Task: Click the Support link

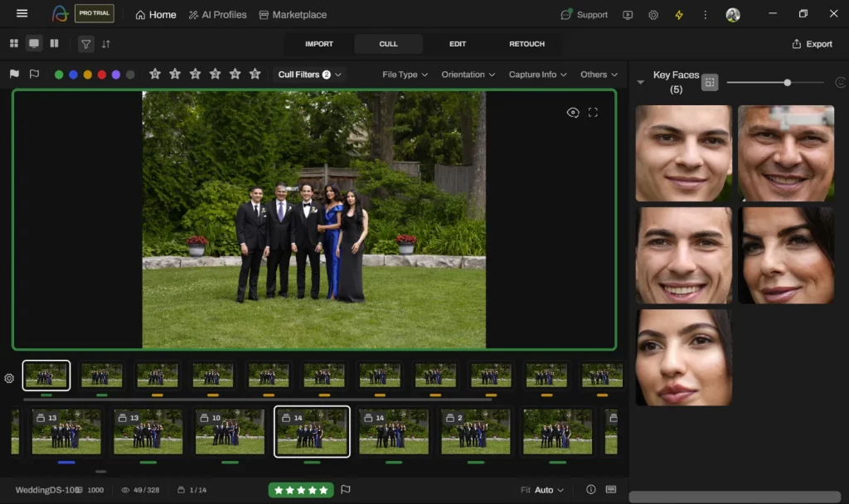Action: click(590, 14)
